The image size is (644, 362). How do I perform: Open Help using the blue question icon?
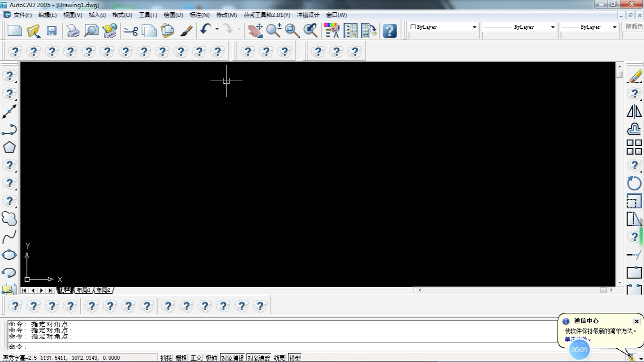[x=390, y=31]
